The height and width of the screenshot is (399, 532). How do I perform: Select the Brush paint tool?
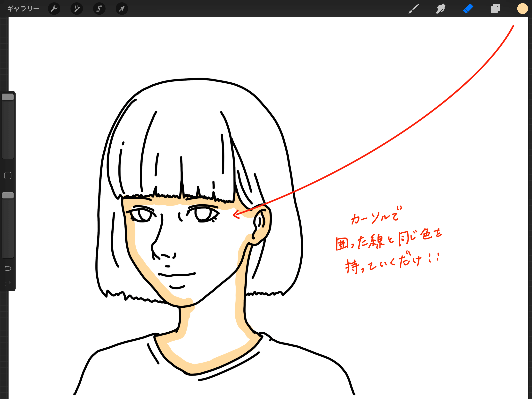coord(413,9)
